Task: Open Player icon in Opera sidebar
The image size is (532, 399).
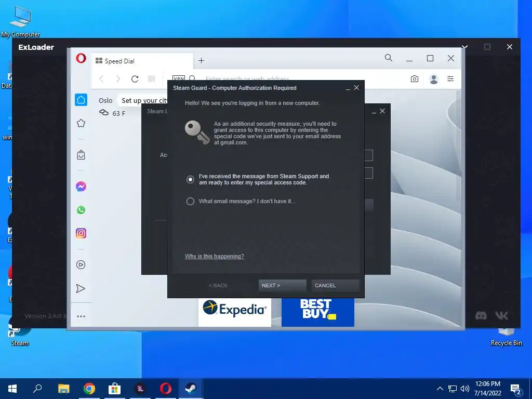Action: [81, 264]
